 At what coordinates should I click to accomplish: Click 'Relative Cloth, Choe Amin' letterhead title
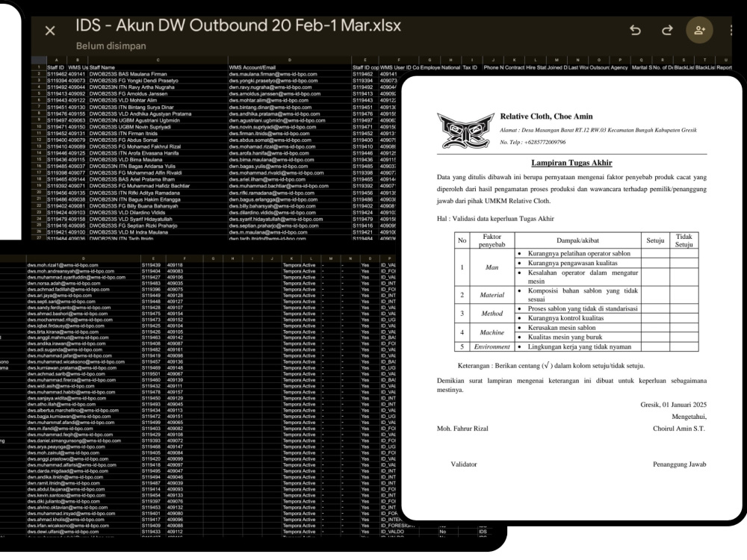(x=547, y=116)
